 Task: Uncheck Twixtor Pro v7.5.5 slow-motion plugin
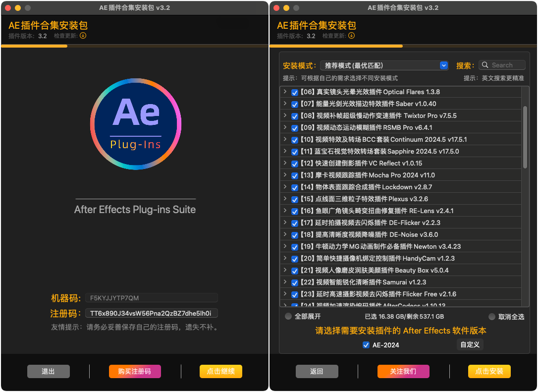click(295, 115)
